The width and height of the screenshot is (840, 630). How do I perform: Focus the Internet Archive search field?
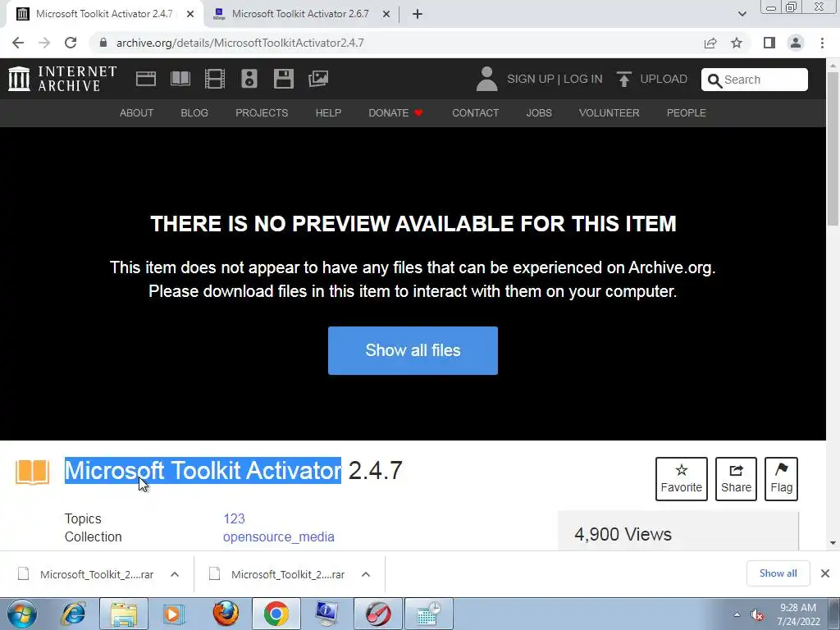click(755, 80)
